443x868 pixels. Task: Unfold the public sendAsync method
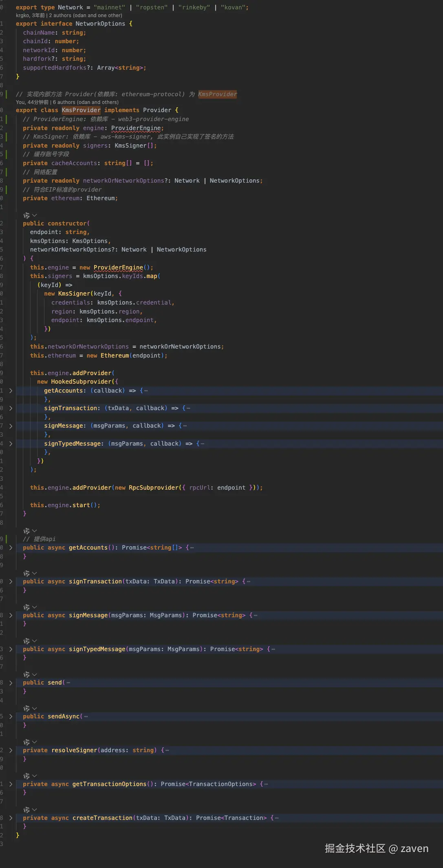pos(11,716)
